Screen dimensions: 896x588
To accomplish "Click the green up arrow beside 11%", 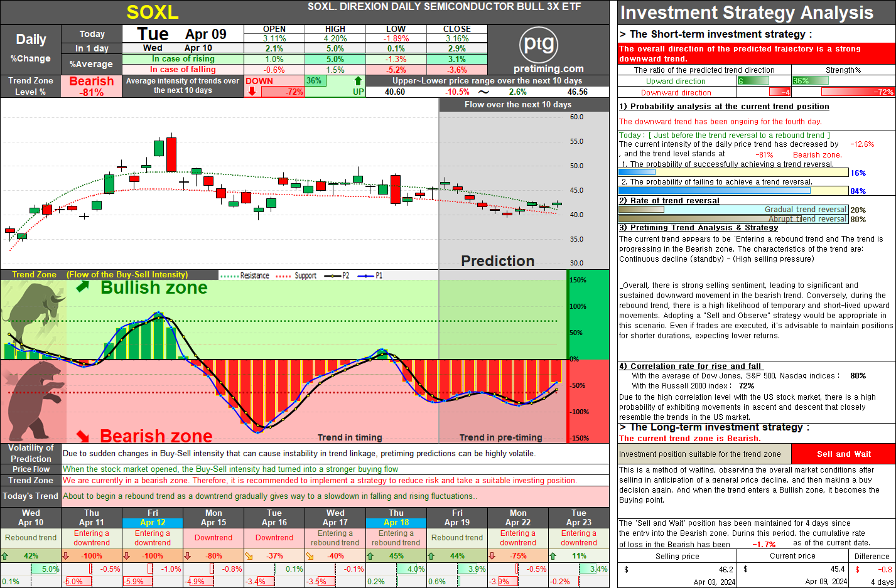I will click(x=553, y=555).
